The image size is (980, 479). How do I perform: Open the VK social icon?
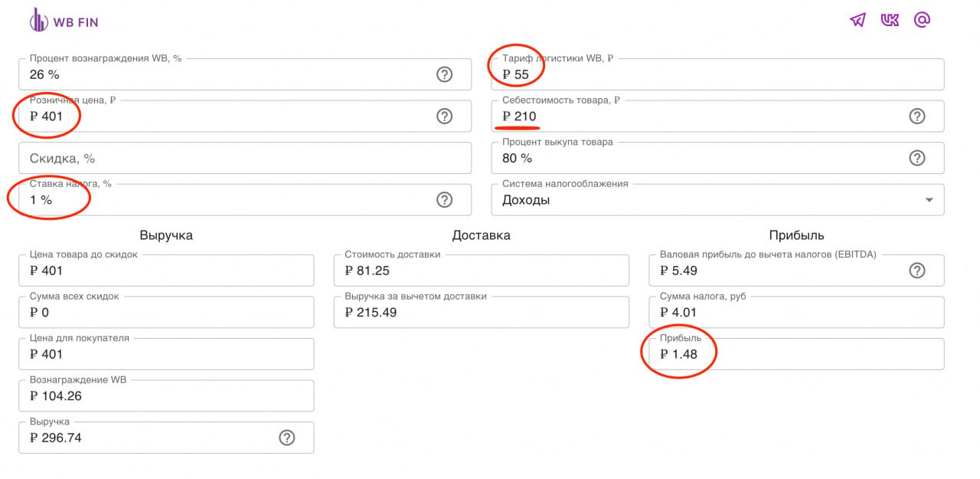pyautogui.click(x=890, y=21)
